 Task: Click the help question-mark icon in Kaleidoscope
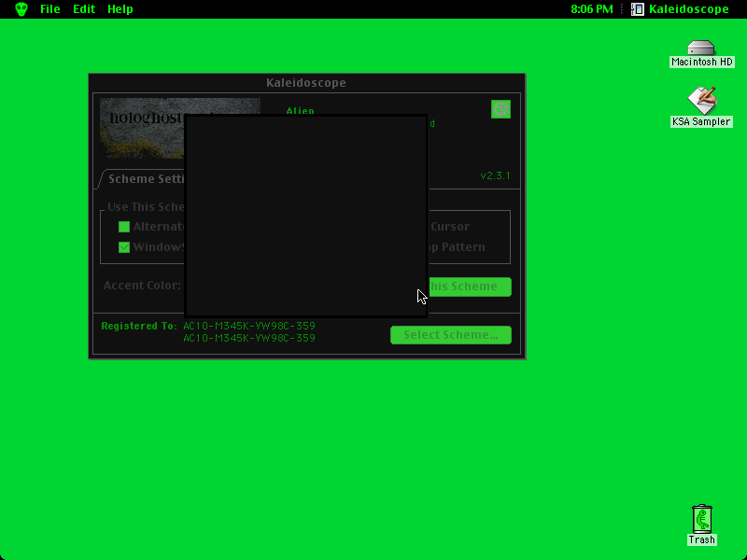tap(500, 109)
